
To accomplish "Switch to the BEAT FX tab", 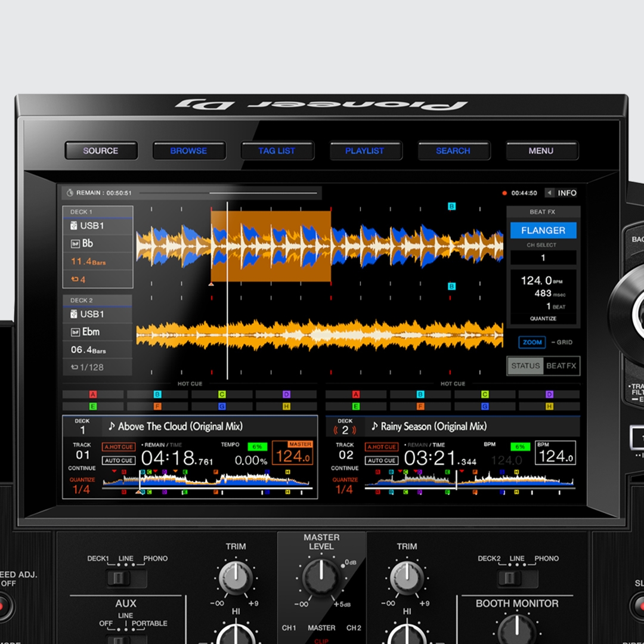I will [x=561, y=366].
